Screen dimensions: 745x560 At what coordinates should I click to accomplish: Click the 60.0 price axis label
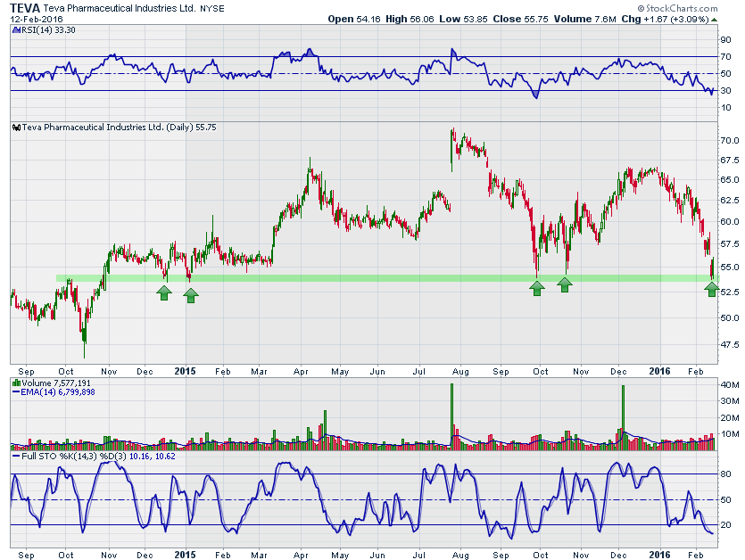tap(730, 222)
